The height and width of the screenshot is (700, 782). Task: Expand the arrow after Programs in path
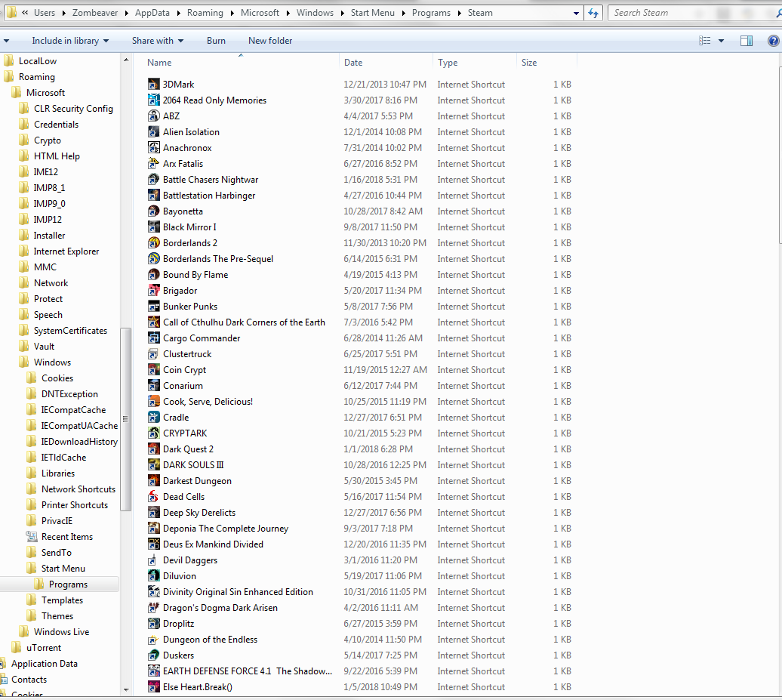coord(460,13)
